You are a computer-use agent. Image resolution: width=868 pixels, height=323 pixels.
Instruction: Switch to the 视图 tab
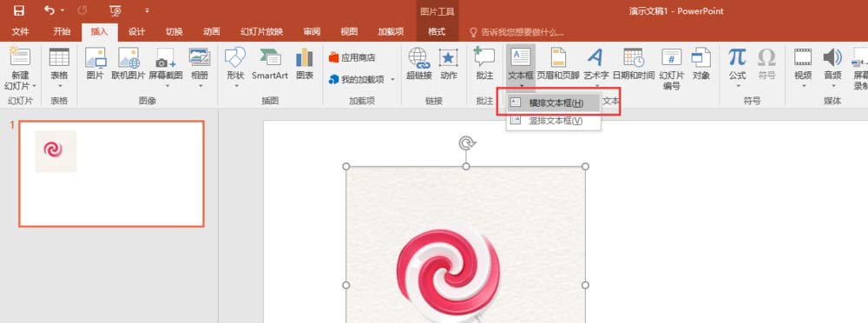point(349,32)
